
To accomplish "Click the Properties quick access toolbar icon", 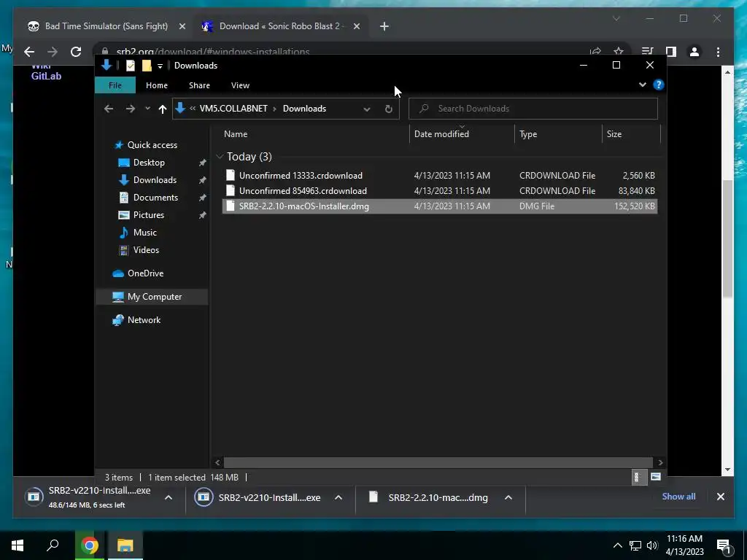I will coord(131,66).
